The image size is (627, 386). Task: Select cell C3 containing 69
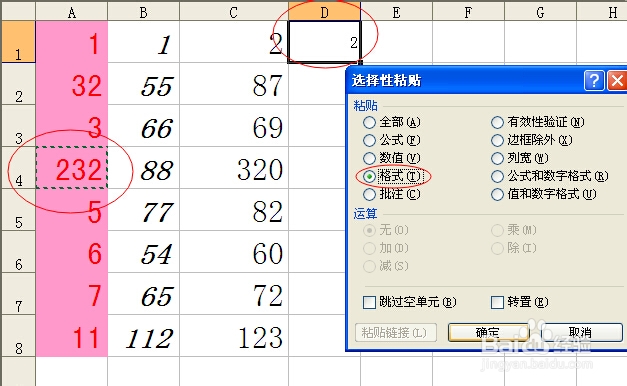click(234, 126)
